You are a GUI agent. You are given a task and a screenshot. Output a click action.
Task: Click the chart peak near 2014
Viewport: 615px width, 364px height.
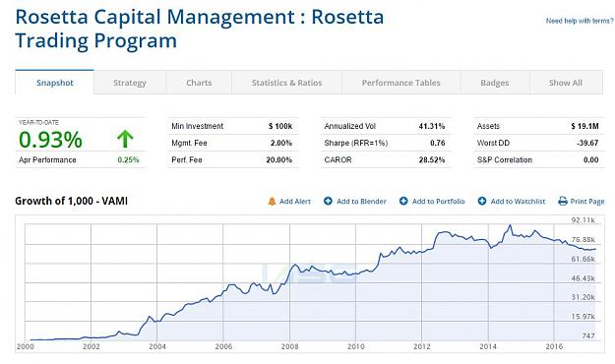coord(510,225)
